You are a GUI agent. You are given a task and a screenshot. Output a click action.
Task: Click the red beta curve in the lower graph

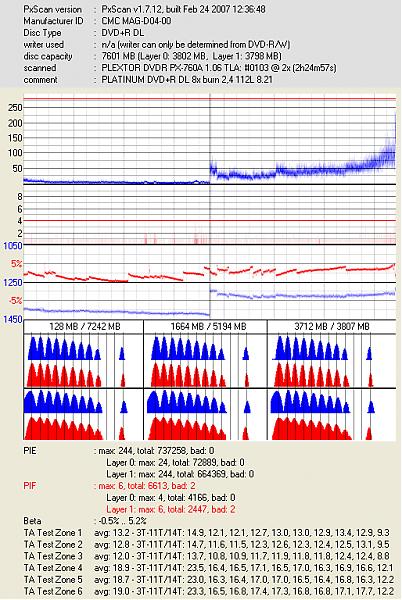[x=210, y=272]
